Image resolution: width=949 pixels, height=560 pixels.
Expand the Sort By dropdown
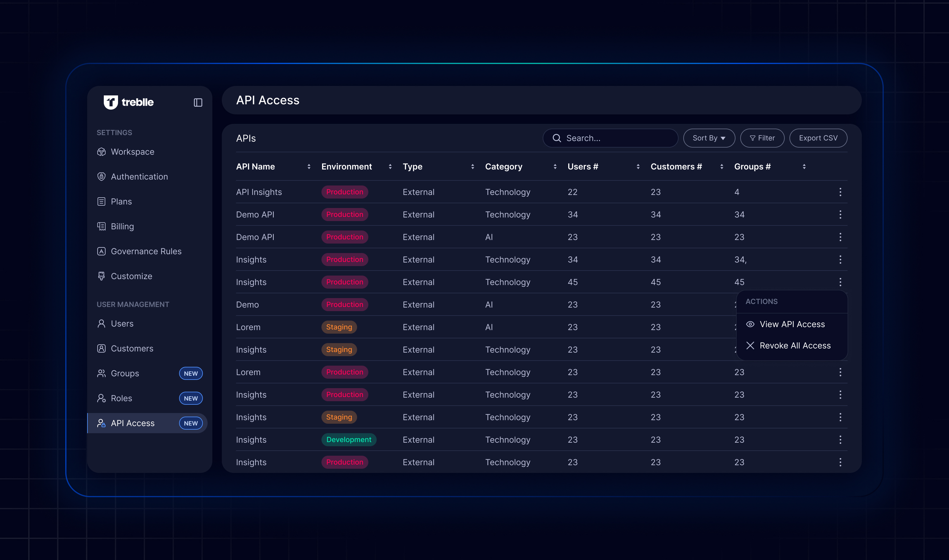(708, 138)
